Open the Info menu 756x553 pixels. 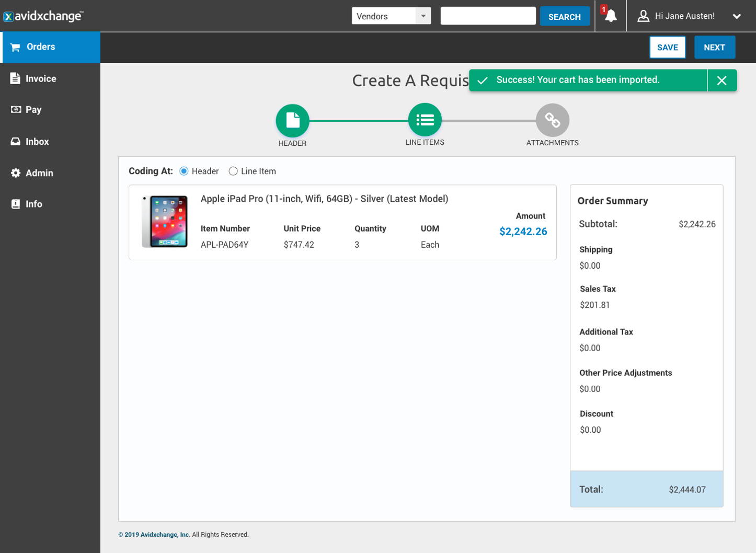50,204
